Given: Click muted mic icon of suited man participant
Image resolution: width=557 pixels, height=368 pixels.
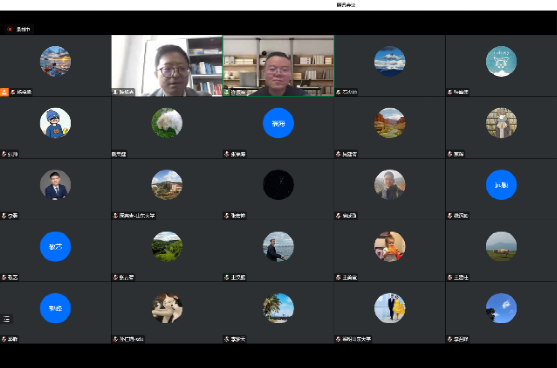Looking at the screenshot, I should (4, 215).
